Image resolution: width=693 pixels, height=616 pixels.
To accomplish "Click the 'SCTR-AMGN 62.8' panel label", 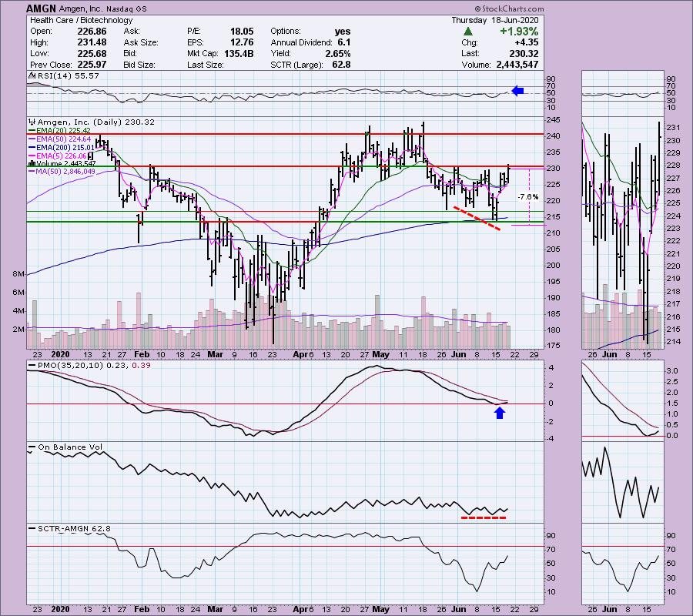I will tap(74, 528).
